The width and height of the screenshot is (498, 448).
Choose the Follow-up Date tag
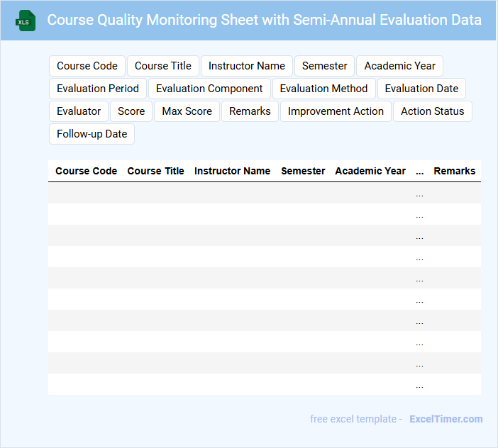92,134
